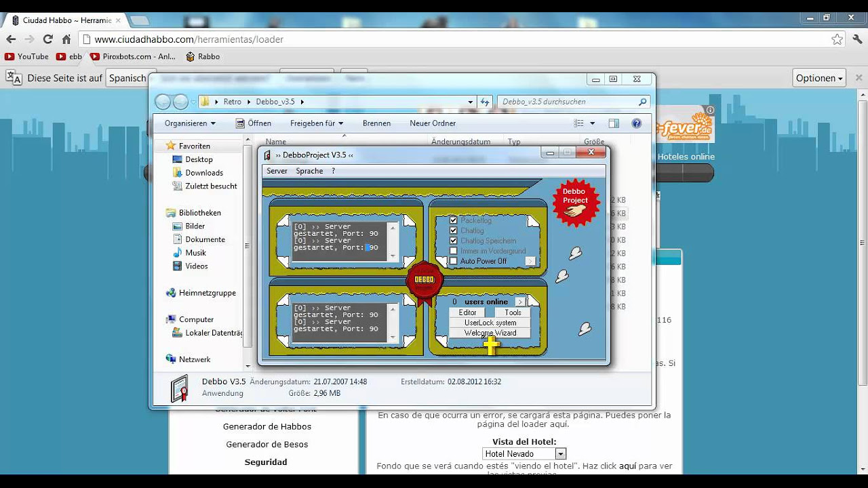Screen dimensions: 868x488
Task: Expand the arrow next to Auto Power Off
Action: [x=531, y=261]
